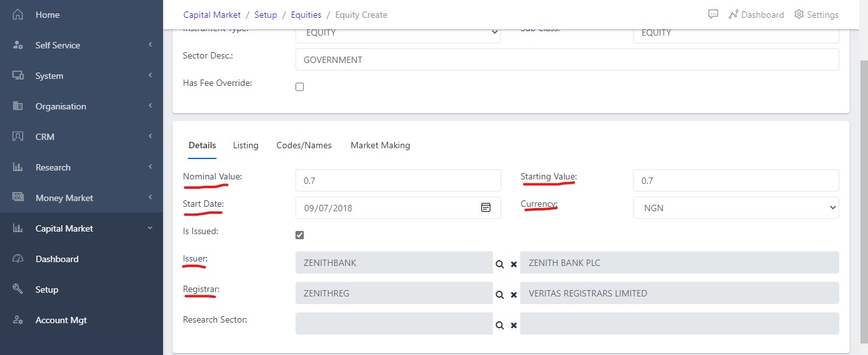Click the Starting Value input field

coord(736,181)
